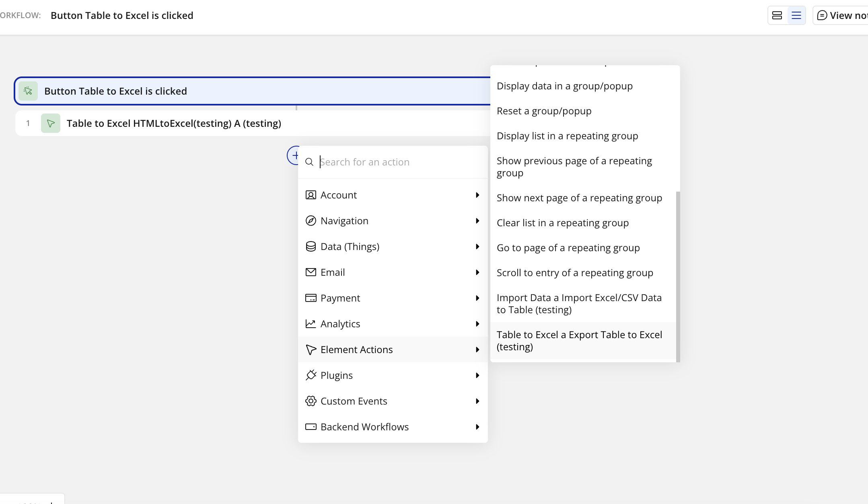
Task: Switch to the compact list view toggle
Action: click(x=796, y=16)
